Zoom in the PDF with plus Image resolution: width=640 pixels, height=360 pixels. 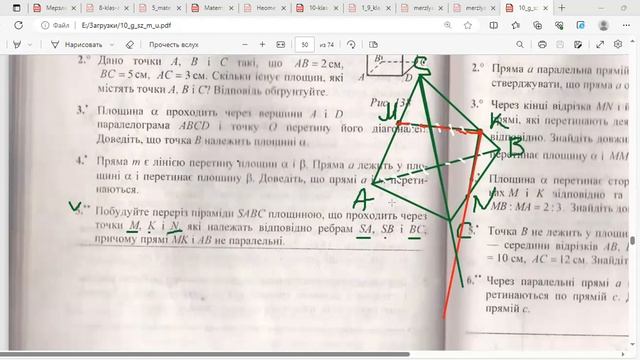[x=262, y=44]
